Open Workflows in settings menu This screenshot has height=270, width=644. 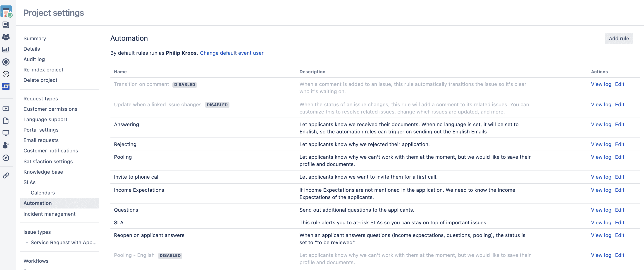coord(36,261)
